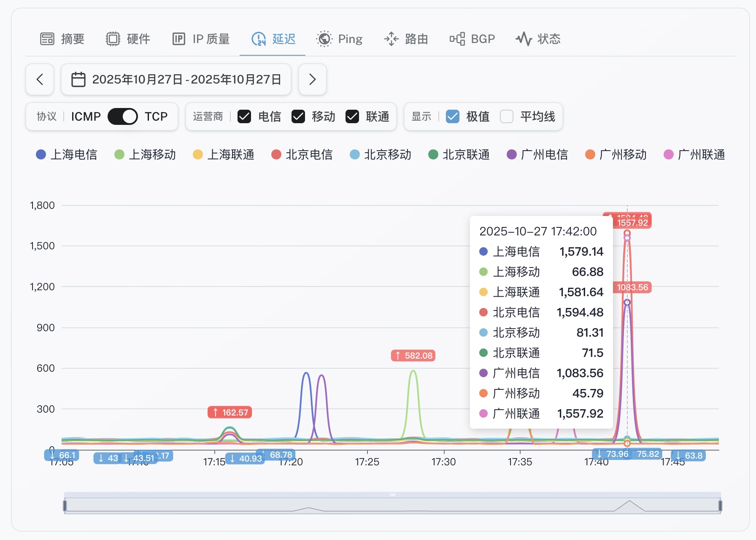Click the crossing-arrows icon on the 路由 tab
Screen dimensions: 756x540
pyautogui.click(x=392, y=38)
